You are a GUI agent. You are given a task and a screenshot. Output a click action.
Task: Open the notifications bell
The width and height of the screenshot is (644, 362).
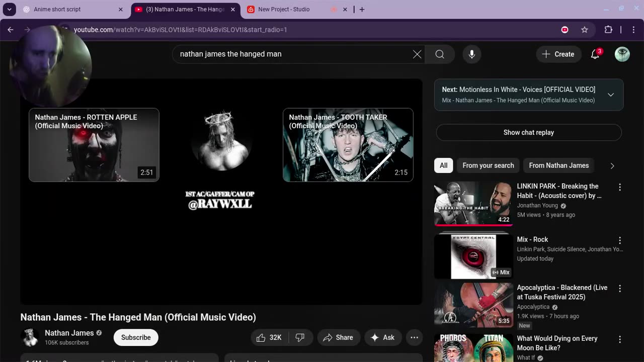[x=595, y=54]
